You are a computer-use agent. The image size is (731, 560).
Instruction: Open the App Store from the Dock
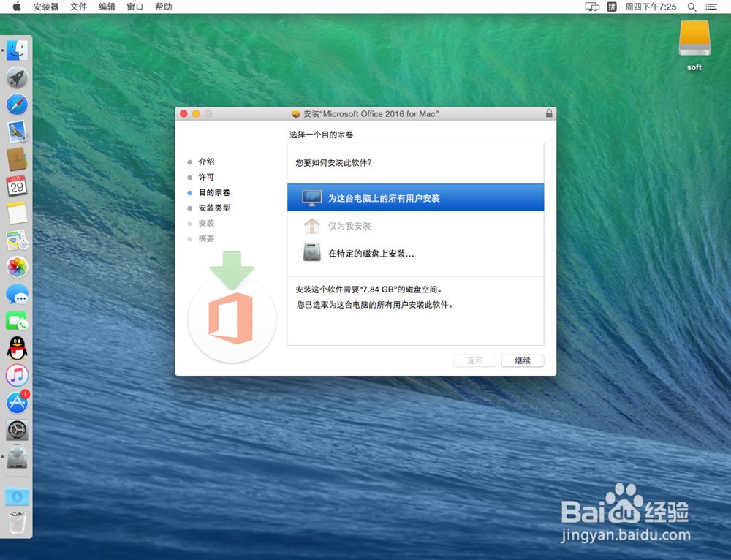click(x=16, y=402)
